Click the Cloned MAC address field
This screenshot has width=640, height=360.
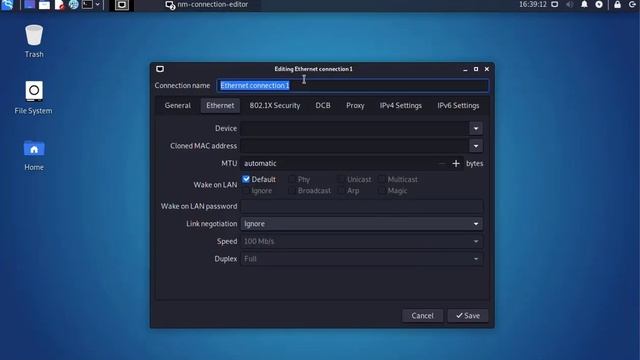pos(354,146)
